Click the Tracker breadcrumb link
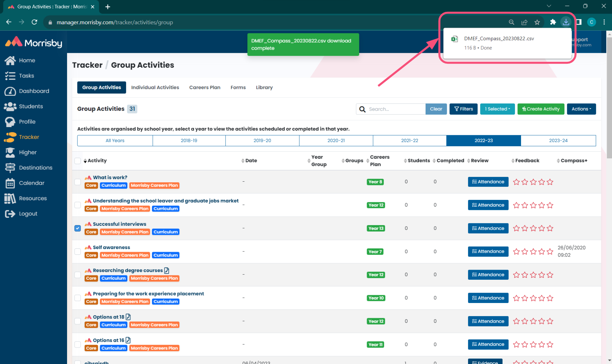612x364 pixels. 87,65
